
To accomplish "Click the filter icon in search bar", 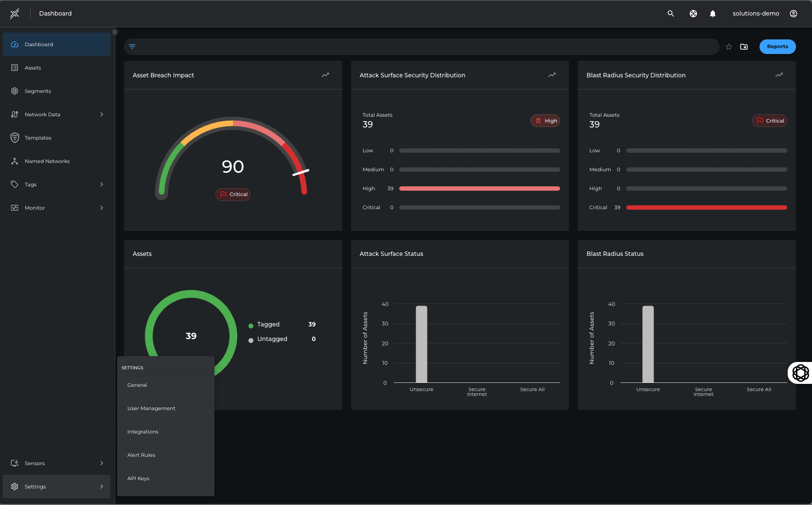I will [132, 47].
